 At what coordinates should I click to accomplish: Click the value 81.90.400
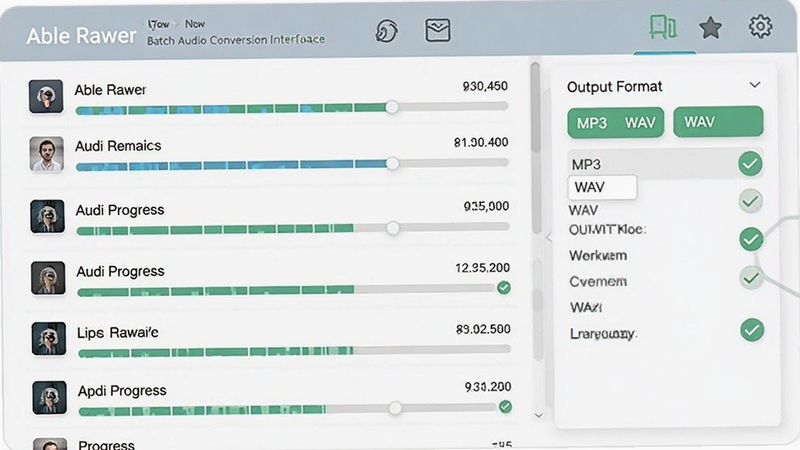tap(481, 142)
